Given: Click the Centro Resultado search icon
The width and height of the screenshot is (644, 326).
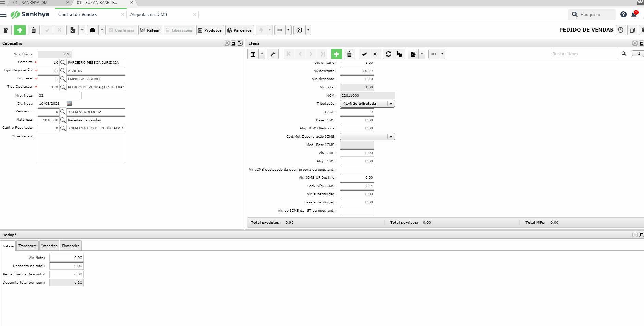Looking at the screenshot, I should (63, 128).
